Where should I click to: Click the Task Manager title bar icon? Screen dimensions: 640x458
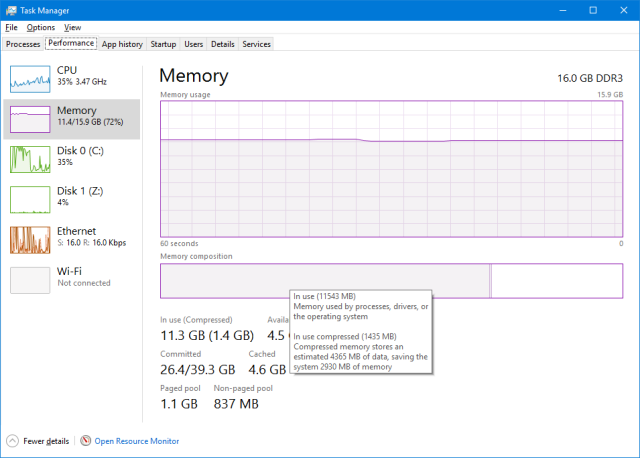(x=11, y=11)
